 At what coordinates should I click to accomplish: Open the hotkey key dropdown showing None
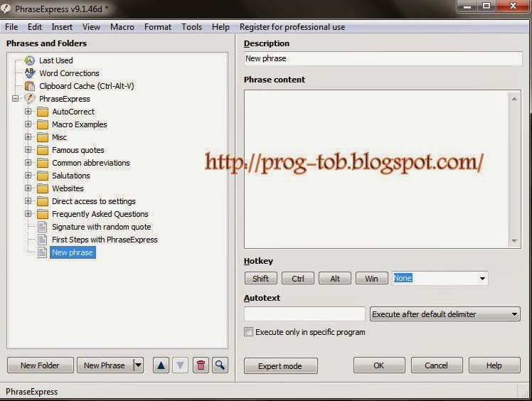(482, 279)
